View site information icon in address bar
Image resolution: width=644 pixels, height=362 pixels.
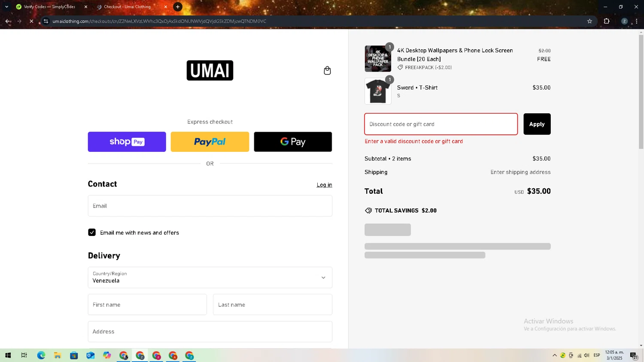46,21
